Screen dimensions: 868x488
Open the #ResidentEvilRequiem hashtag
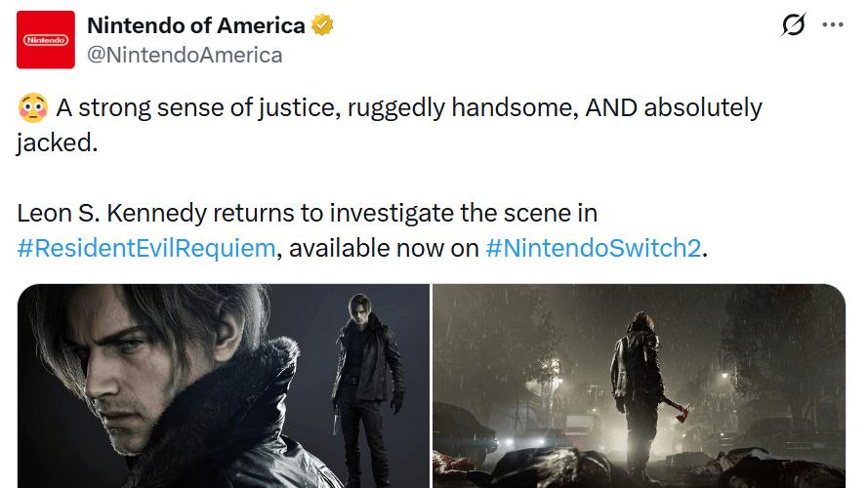pos(146,248)
